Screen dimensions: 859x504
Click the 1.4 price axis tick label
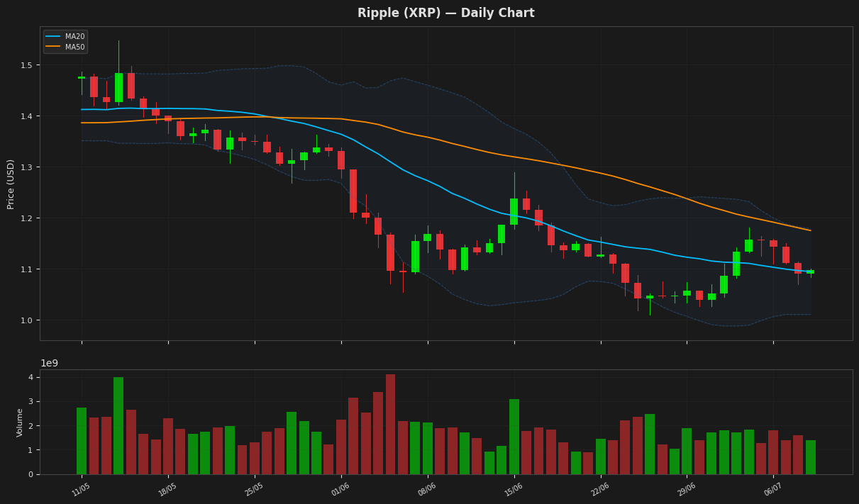[27, 116]
